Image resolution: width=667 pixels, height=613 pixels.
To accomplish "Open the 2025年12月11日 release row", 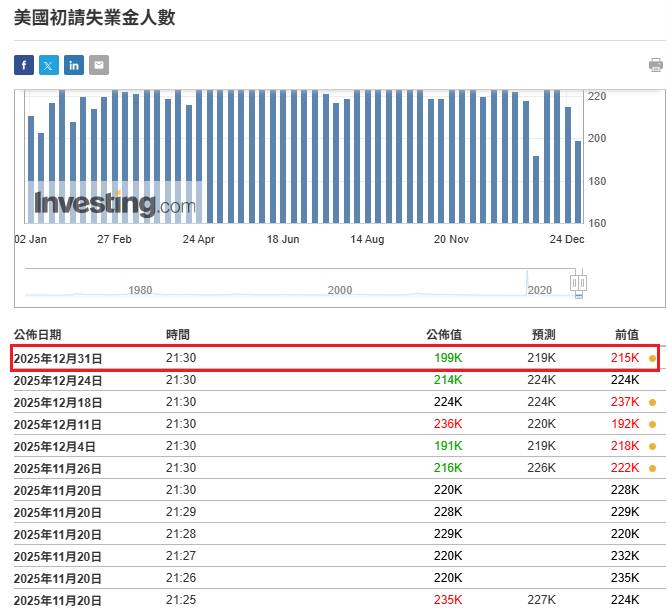I will (57, 424).
